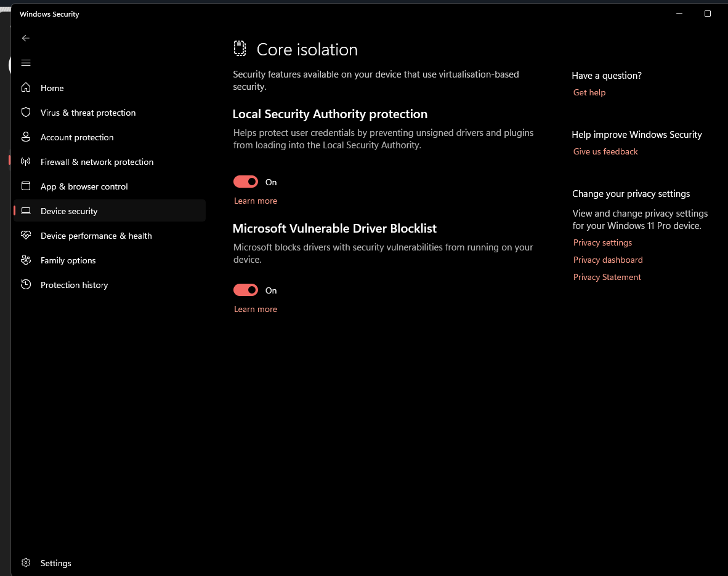The height and width of the screenshot is (576, 728).
Task: Click the Device performance heart icon
Action: [x=26, y=235]
